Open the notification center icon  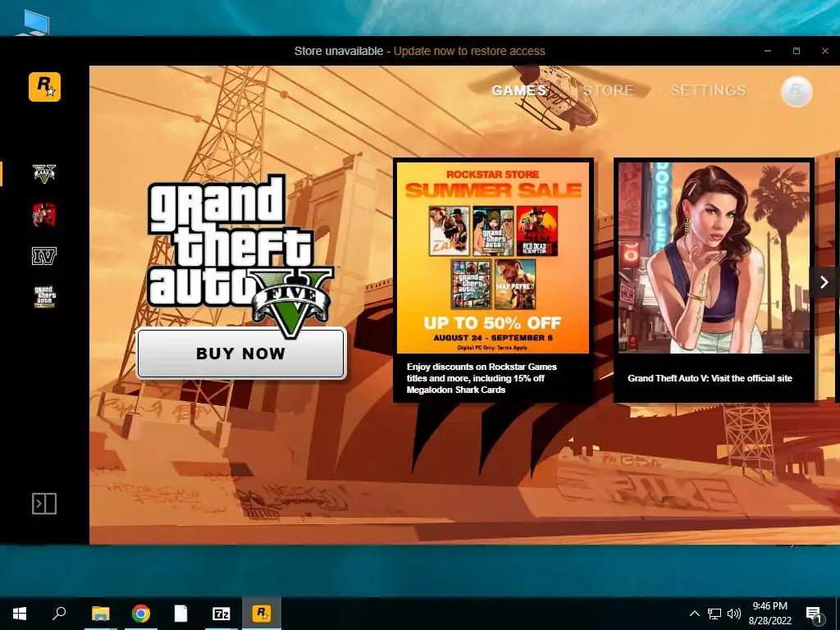click(x=814, y=614)
